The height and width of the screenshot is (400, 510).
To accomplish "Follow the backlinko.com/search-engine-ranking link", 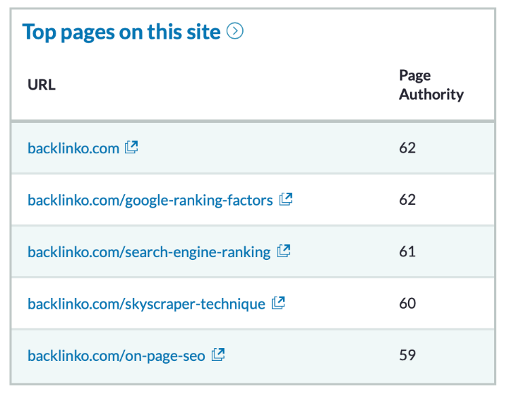I will coord(149,252).
